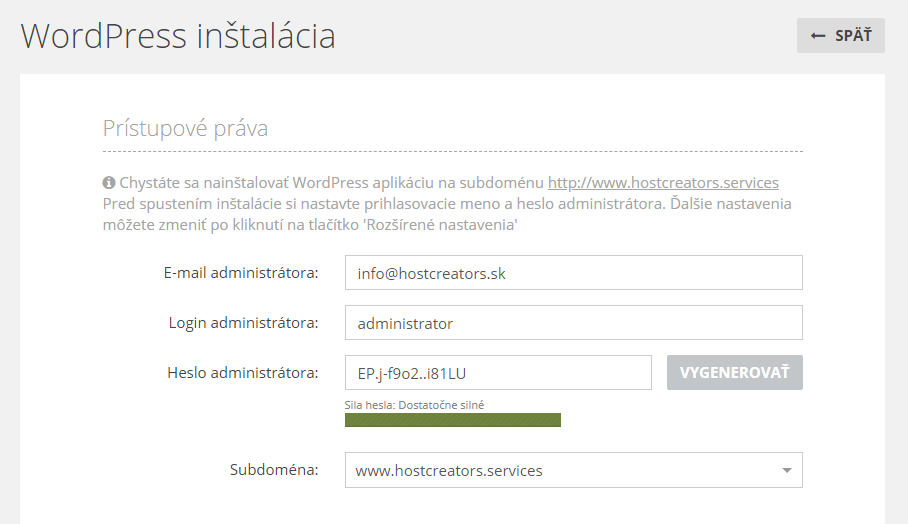
Task: Click the 'Login administrátora:' label
Action: (x=243, y=323)
